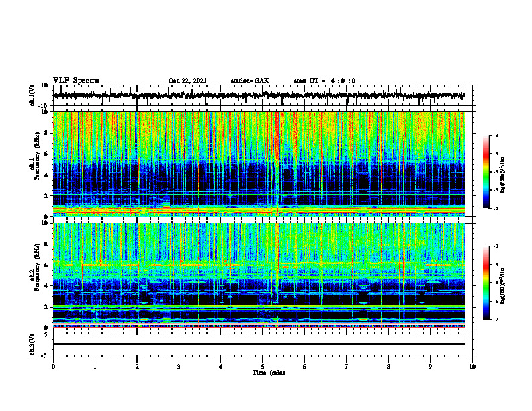Select the "station=GAK" header text
Viewport: 532px width, 411px height.
pos(250,81)
